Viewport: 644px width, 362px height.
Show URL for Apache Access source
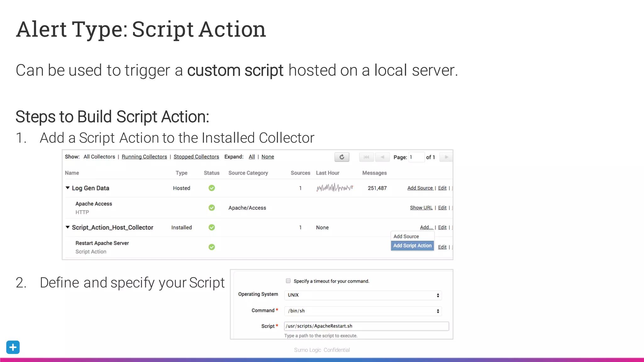tap(421, 208)
